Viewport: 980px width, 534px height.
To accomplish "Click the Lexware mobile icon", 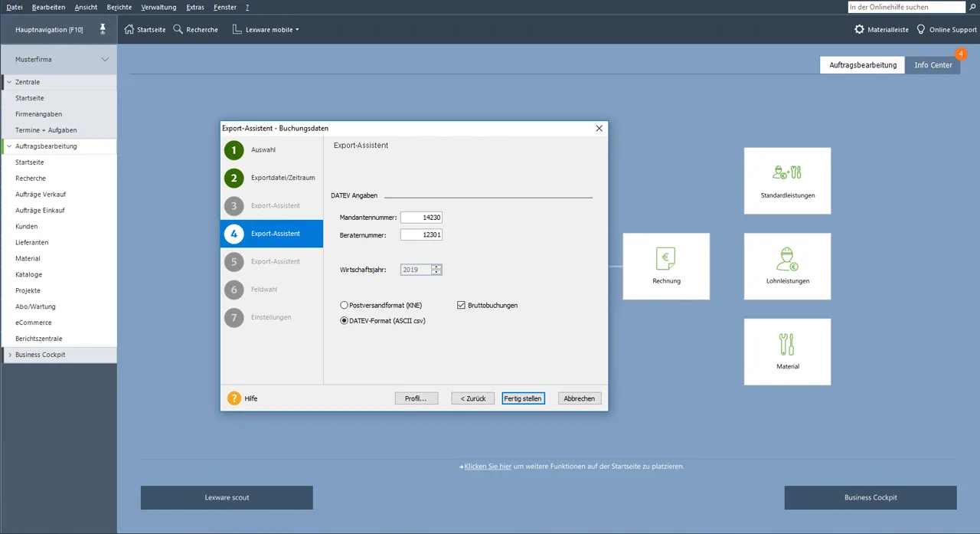I will coord(237,29).
